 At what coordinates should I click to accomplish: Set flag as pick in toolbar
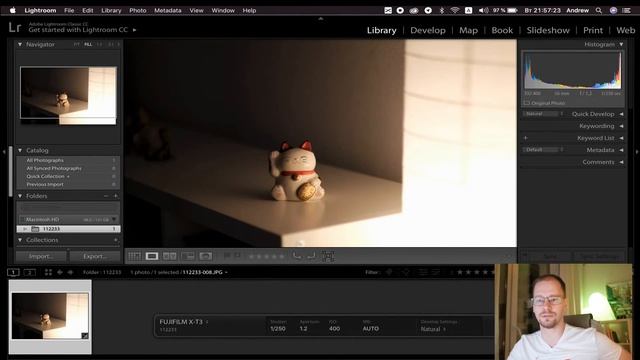point(227,256)
